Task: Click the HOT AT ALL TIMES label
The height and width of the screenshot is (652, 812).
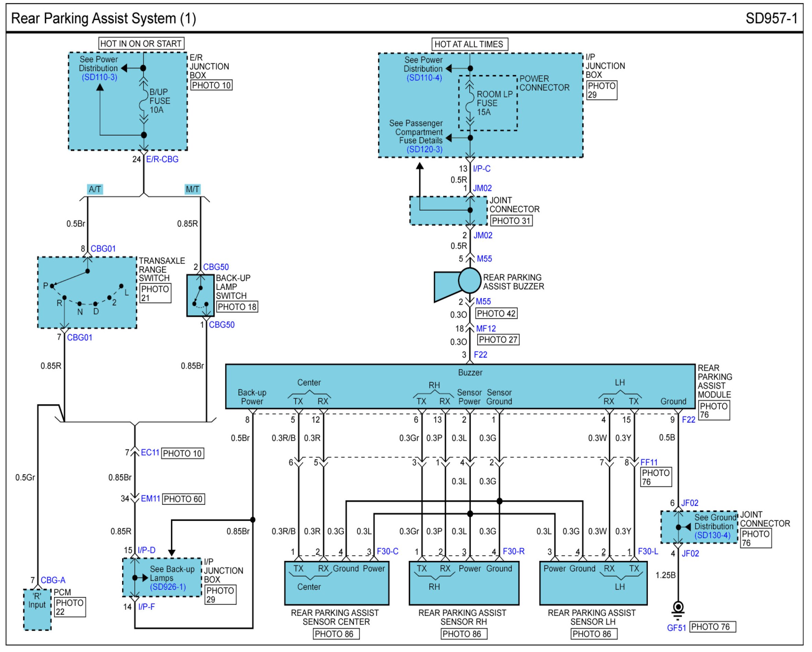Action: [469, 44]
